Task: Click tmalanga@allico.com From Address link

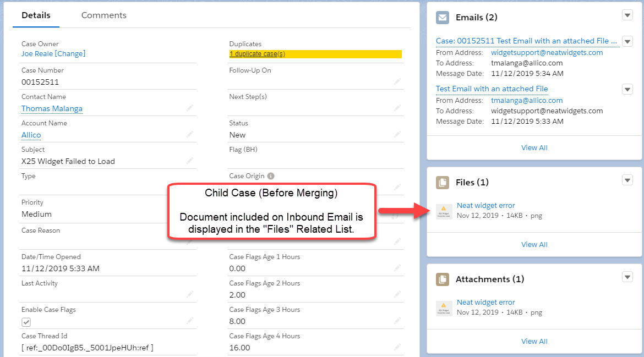Action: coord(527,101)
